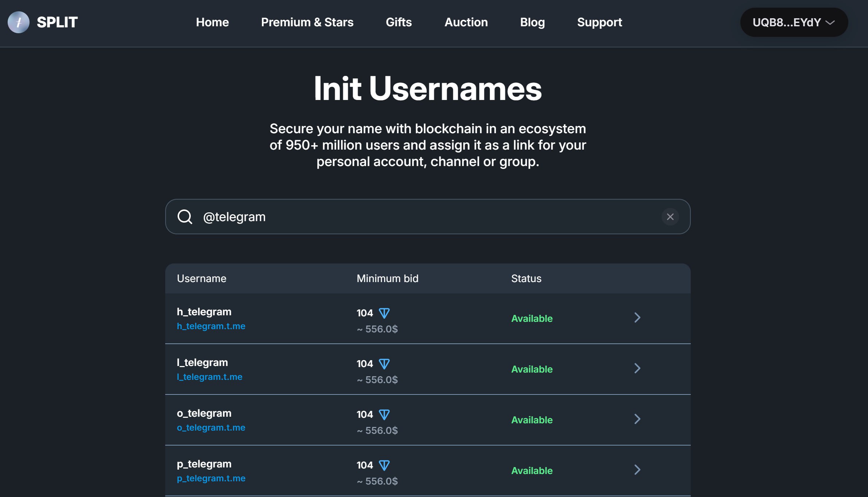Click Available status for h_telegram
Screen dimensions: 868x497
pyautogui.click(x=532, y=319)
